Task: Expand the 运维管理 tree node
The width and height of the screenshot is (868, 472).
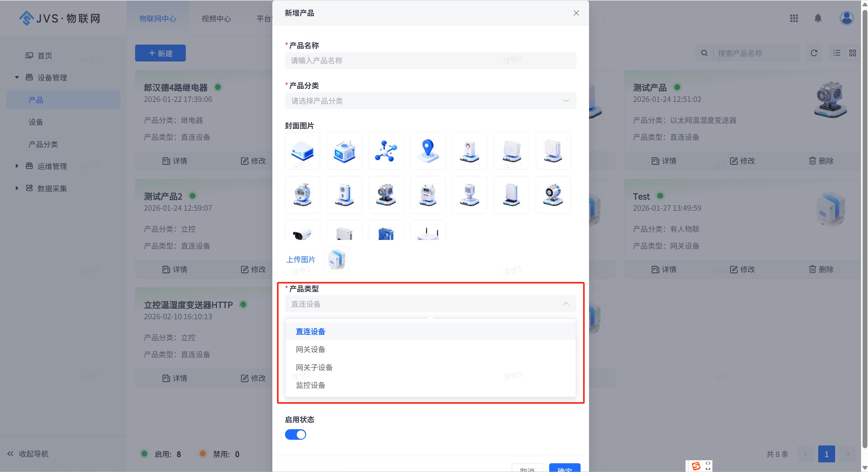Action: tap(17, 166)
